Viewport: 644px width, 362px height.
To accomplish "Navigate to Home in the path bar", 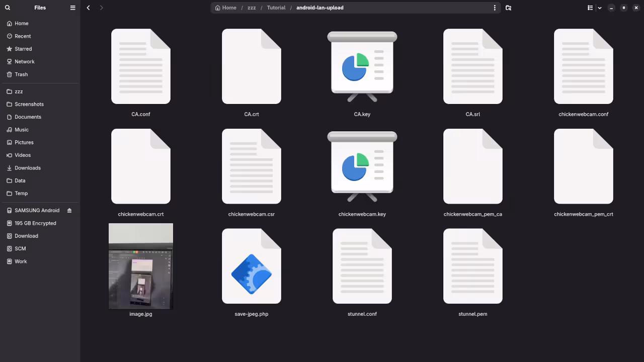I will [x=225, y=8].
